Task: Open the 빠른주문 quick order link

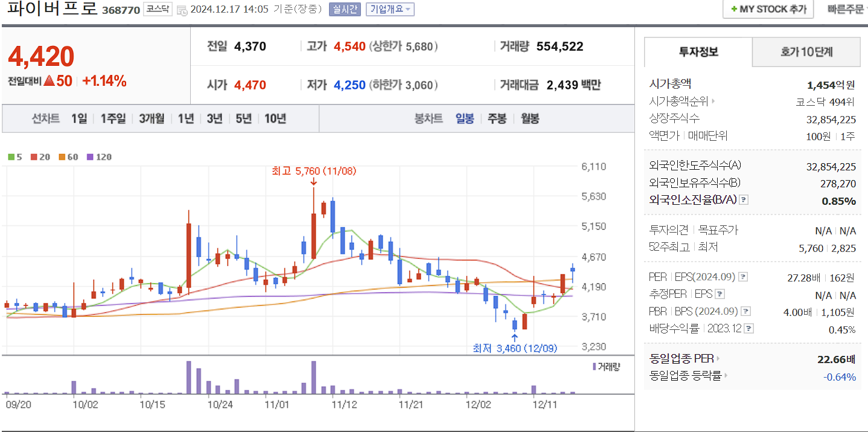Action: (x=847, y=9)
